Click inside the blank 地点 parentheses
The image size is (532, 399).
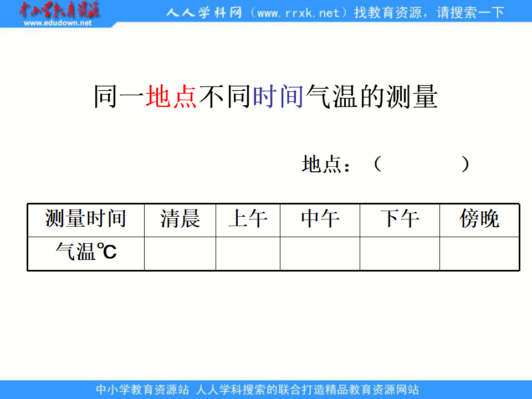421,164
